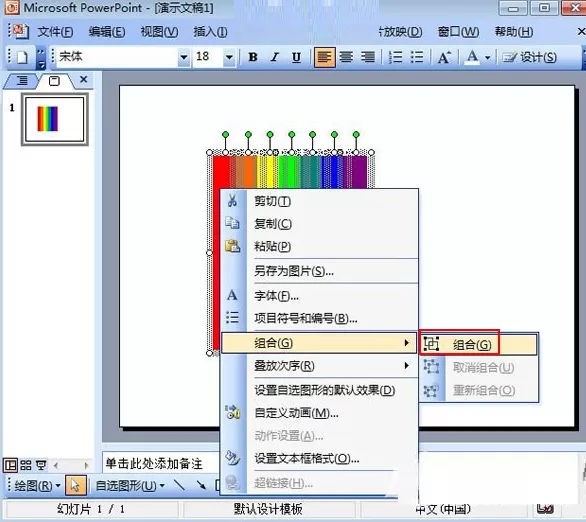
Task: Expand toolbar options chevron after New icon
Action: pyautogui.click(x=41, y=58)
